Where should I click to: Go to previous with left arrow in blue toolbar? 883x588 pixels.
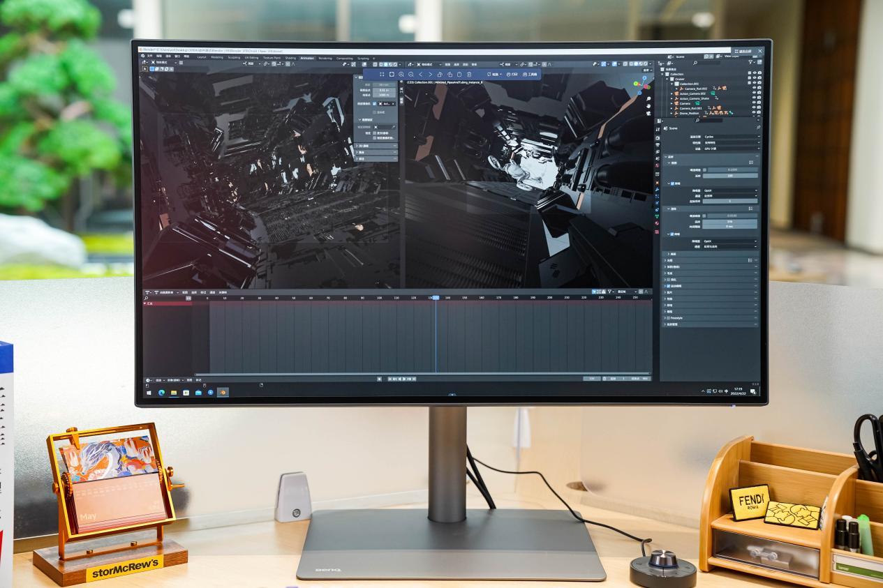(x=421, y=74)
